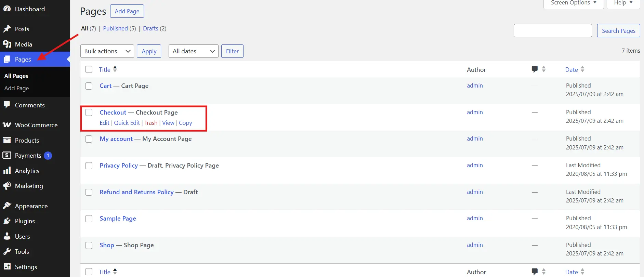This screenshot has width=644, height=277.
Task: Click the Pages icon in sidebar
Action: [x=7, y=59]
